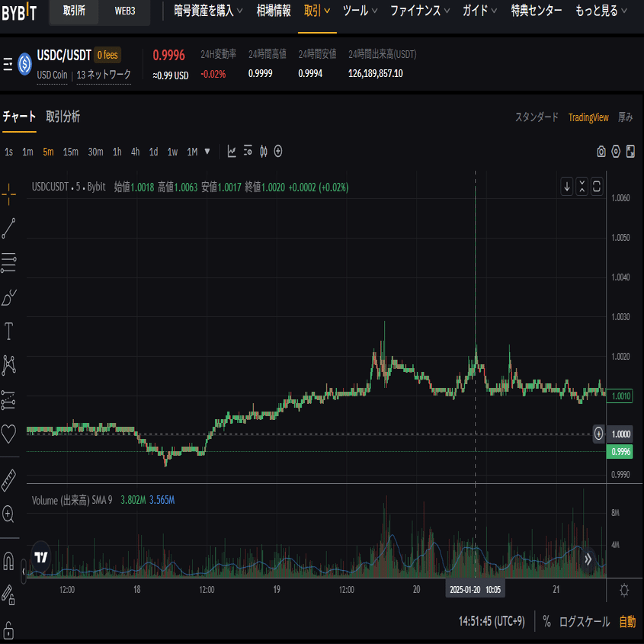
Task: Toggle percent scale on price axis
Action: (546, 621)
